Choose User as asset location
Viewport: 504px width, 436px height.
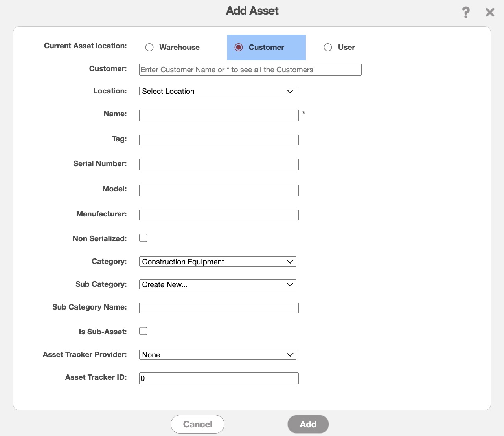tap(328, 48)
